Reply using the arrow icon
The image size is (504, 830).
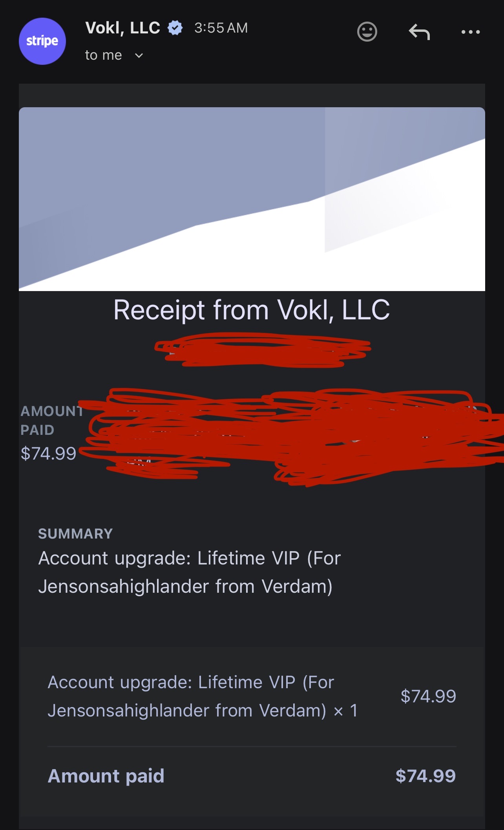[419, 32]
